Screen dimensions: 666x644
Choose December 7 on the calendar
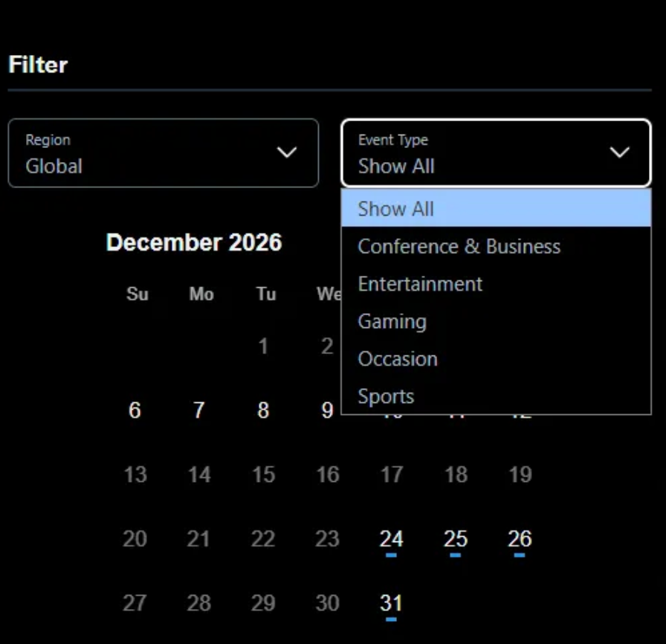(x=198, y=410)
